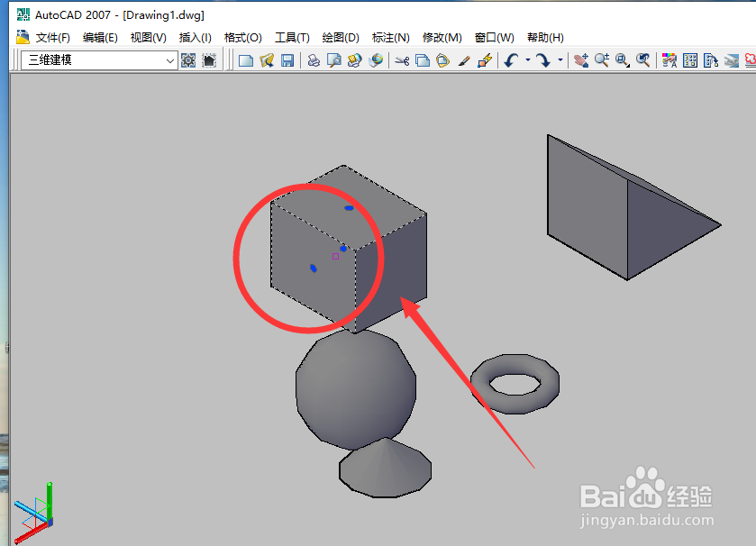Click the Plot printer icon
This screenshot has height=546, width=756.
(x=314, y=60)
